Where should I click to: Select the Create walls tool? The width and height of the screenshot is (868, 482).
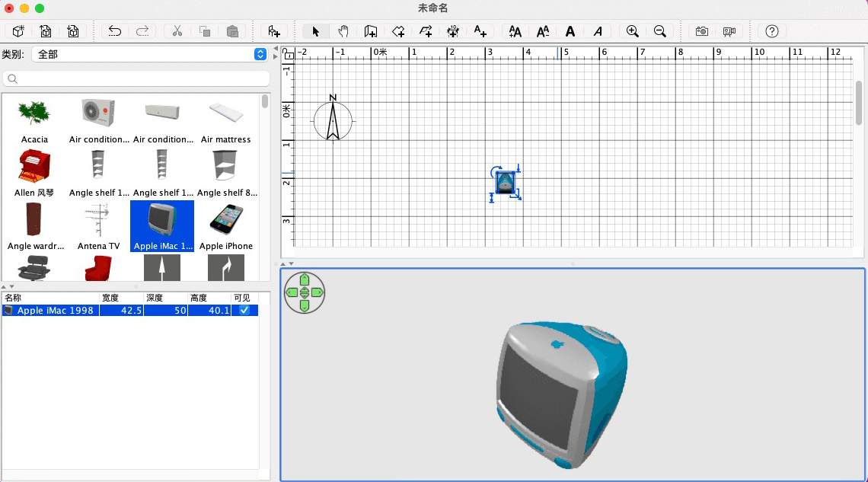[371, 31]
